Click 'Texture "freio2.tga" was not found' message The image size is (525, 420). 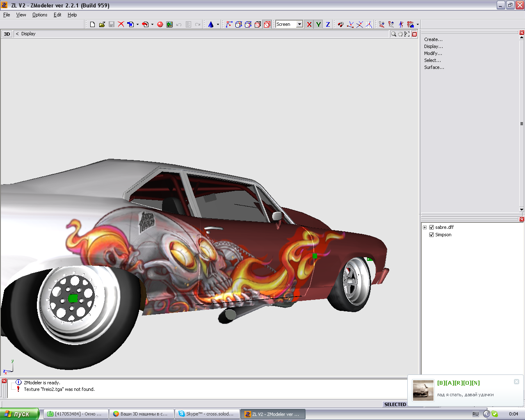pyautogui.click(x=59, y=389)
